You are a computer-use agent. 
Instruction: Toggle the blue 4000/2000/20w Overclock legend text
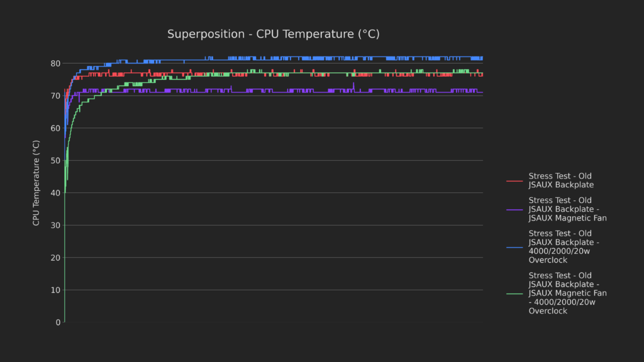[x=563, y=246]
